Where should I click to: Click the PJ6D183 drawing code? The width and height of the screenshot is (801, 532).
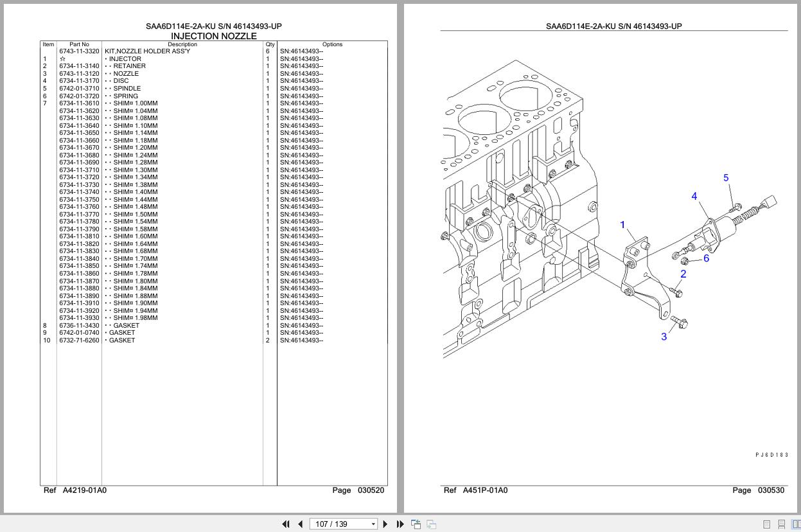(x=771, y=455)
